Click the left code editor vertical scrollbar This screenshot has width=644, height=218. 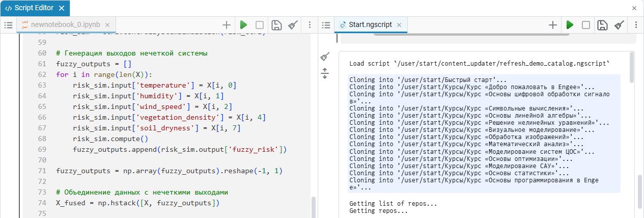313,207
